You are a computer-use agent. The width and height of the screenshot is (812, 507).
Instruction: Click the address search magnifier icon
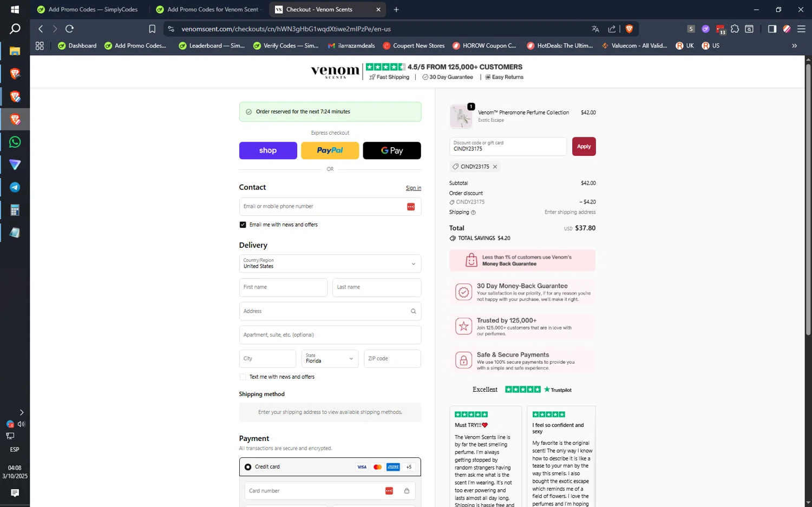click(413, 311)
